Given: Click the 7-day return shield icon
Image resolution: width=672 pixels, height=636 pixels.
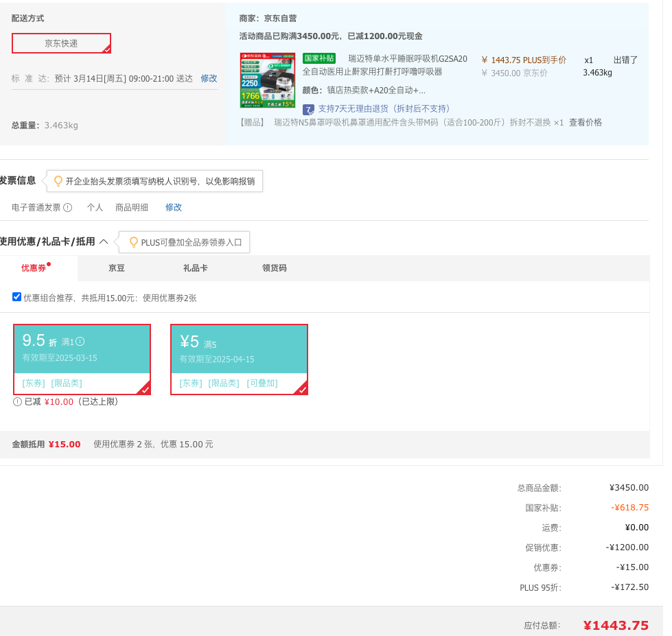Looking at the screenshot, I should tap(308, 110).
